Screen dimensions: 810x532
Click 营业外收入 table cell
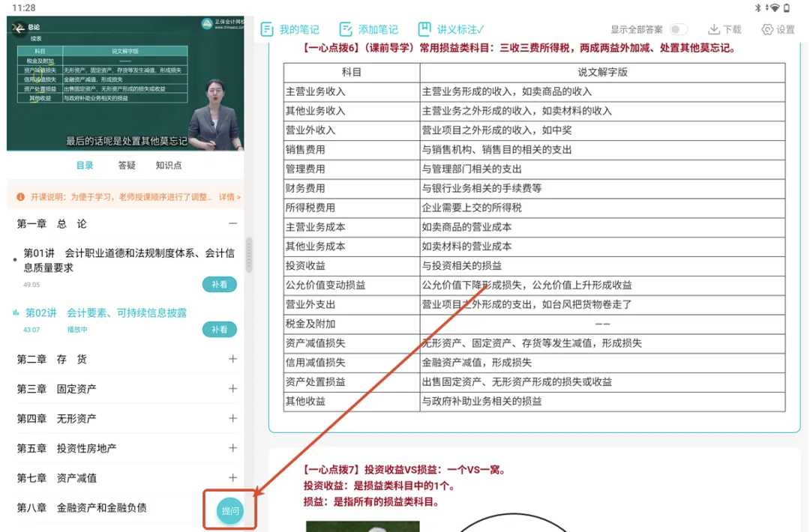tap(351, 130)
